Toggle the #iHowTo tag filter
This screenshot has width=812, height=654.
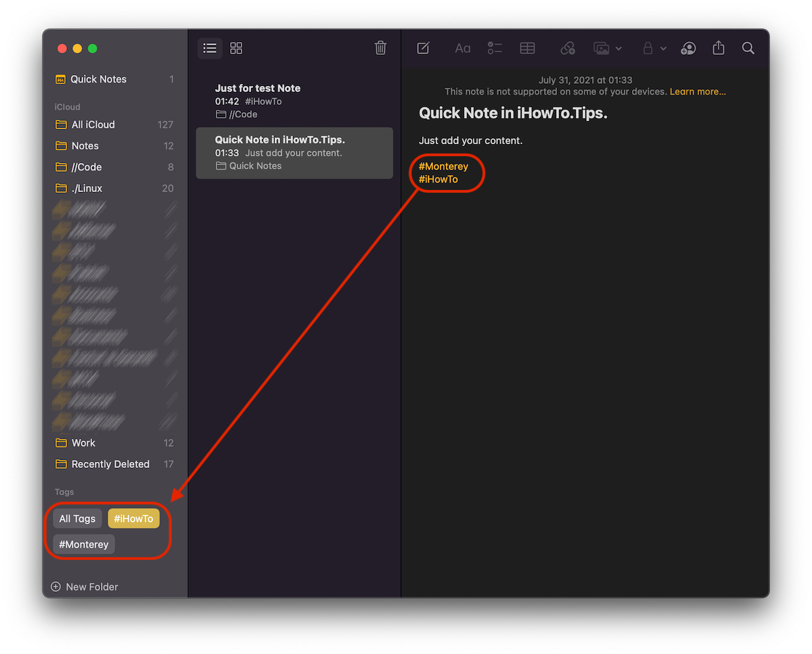[x=133, y=519]
